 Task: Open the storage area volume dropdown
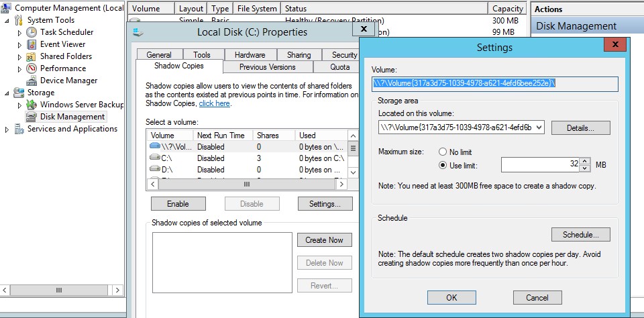pos(539,127)
